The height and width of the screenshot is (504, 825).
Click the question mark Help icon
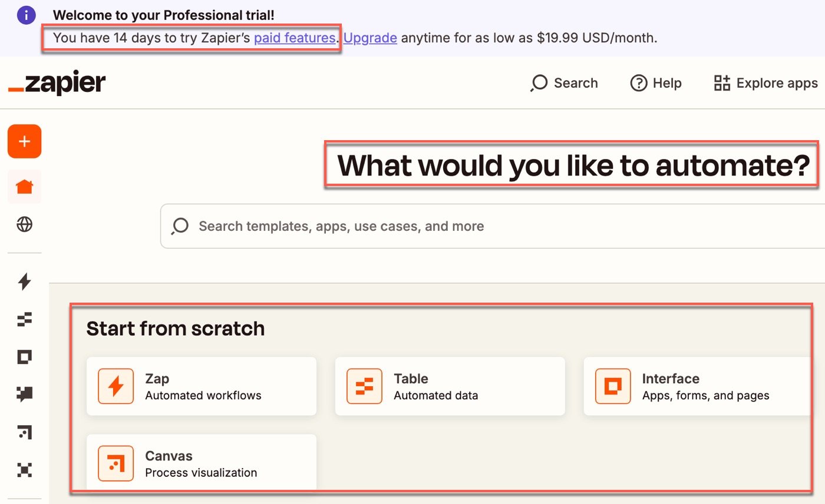639,83
